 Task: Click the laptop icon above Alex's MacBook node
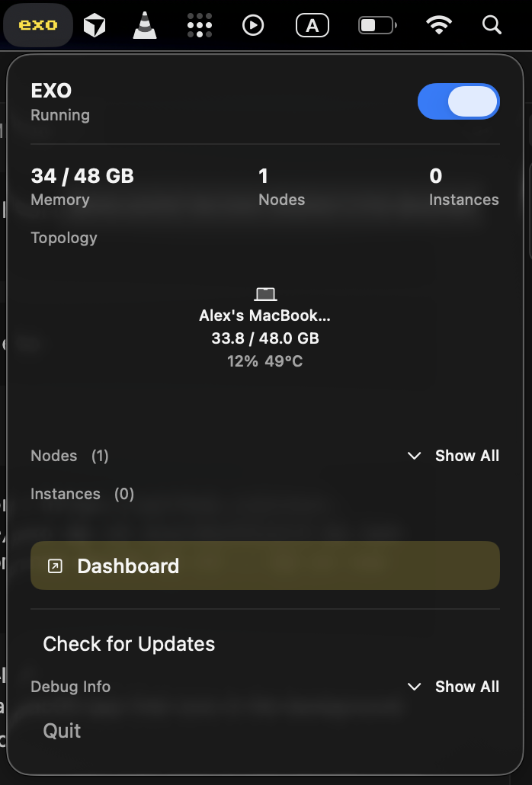(x=264, y=293)
